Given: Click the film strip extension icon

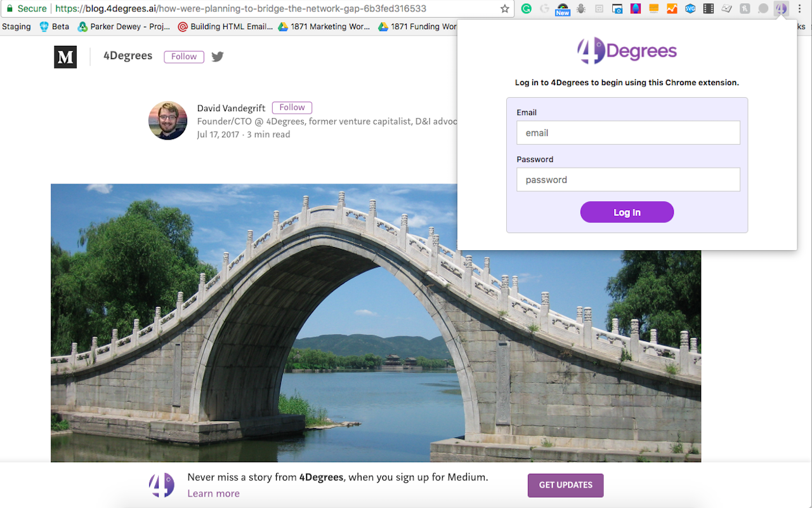Looking at the screenshot, I should point(709,9).
